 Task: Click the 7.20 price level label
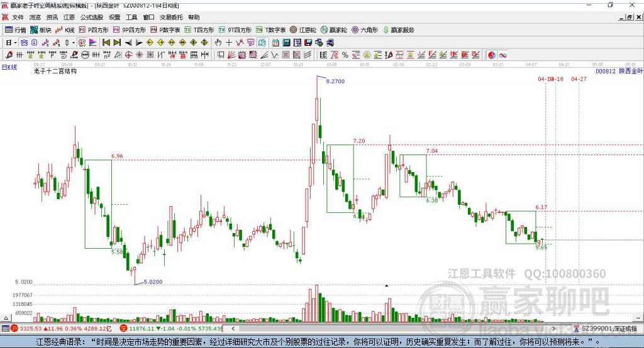359,141
